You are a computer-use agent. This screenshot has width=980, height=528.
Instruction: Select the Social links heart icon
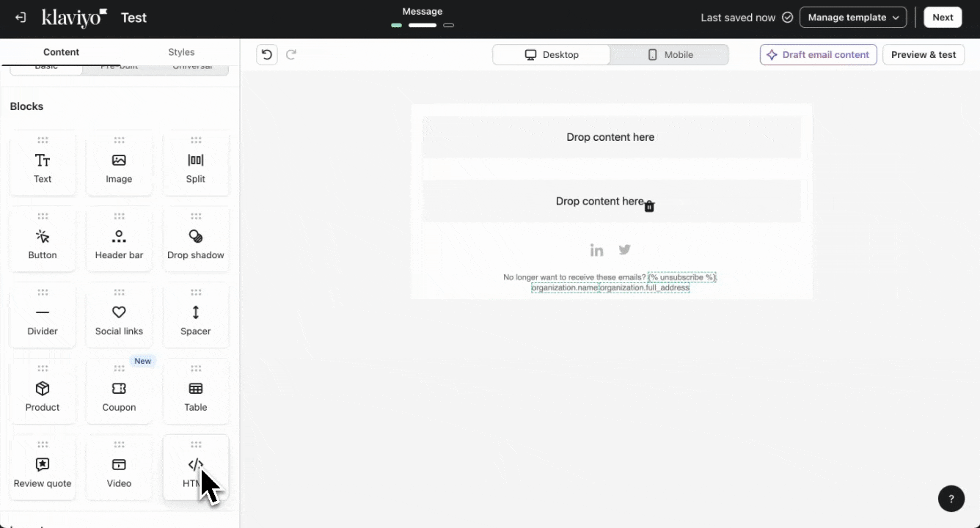pyautogui.click(x=119, y=312)
